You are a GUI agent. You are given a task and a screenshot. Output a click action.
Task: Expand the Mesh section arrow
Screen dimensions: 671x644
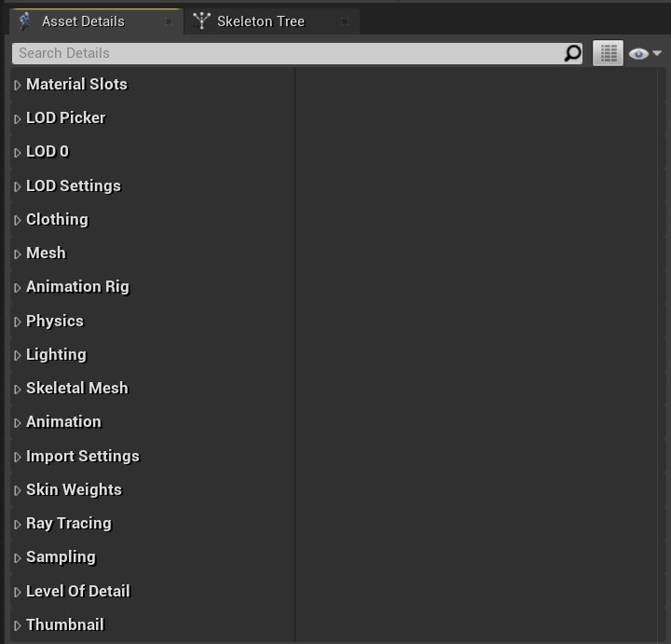click(x=17, y=254)
